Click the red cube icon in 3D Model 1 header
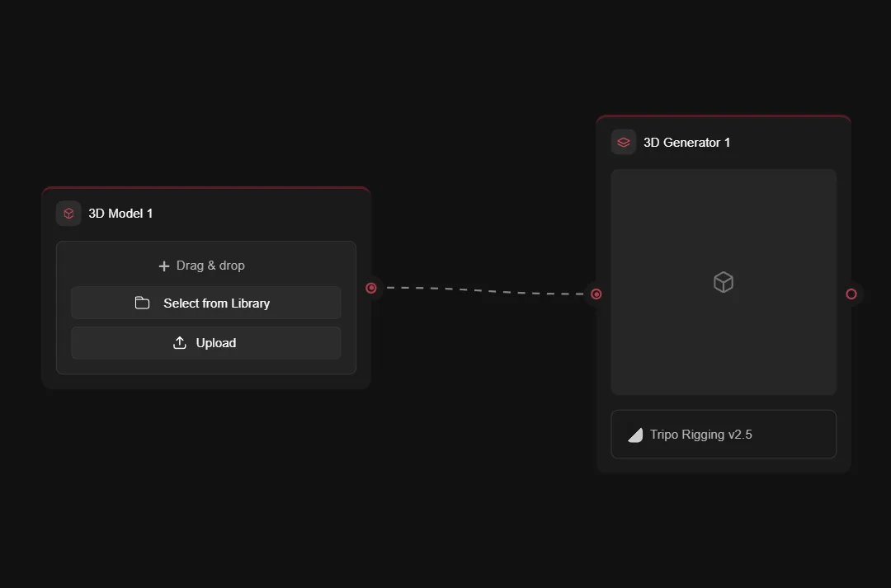Screen dimensions: 891x588 68,213
